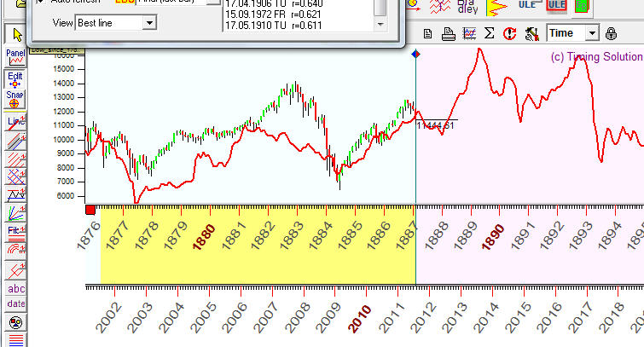644x347 pixels.
Task: Select the 17.05.1910 TU r=0.611 row
Action: (273, 25)
